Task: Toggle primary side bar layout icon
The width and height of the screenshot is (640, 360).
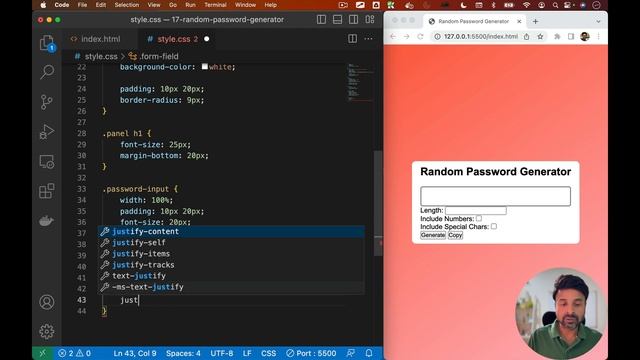Action: [321, 20]
